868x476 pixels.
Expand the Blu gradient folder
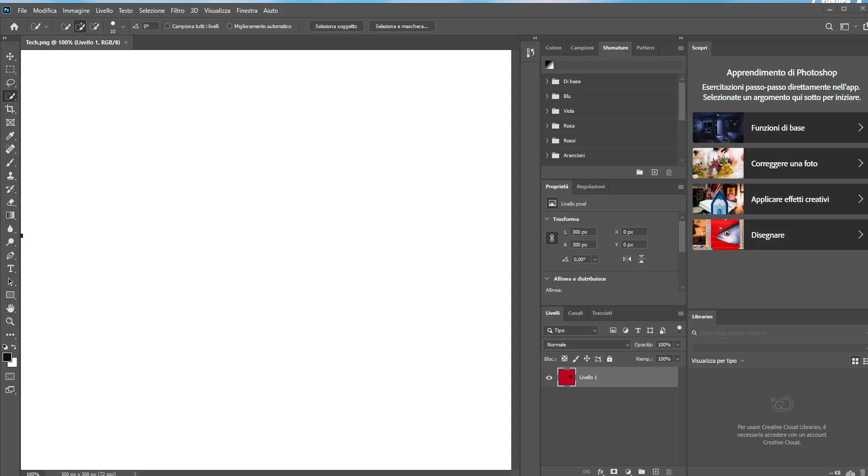pyautogui.click(x=547, y=96)
